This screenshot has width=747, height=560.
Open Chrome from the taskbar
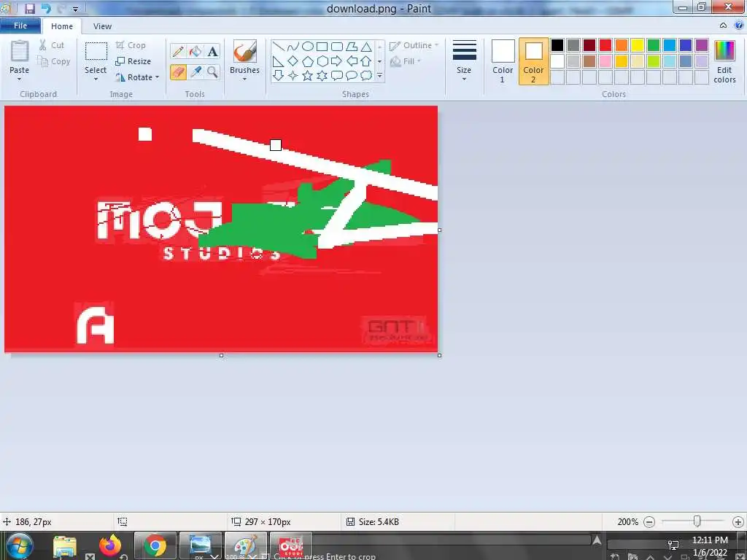click(155, 545)
